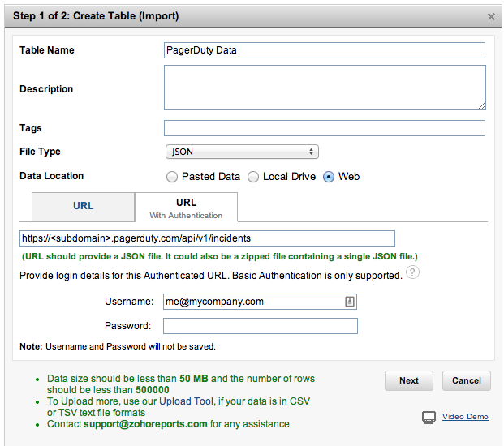Select URL With Authentication tab
Viewport: 504px width, 446px height.
186,208
